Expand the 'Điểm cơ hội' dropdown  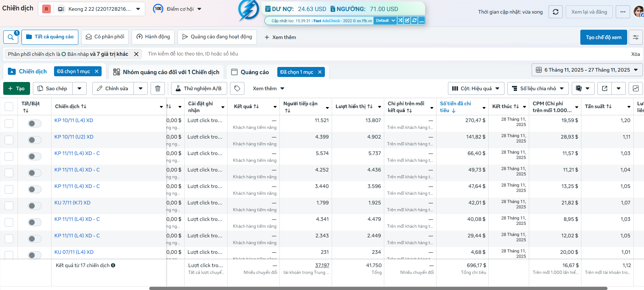click(x=199, y=9)
